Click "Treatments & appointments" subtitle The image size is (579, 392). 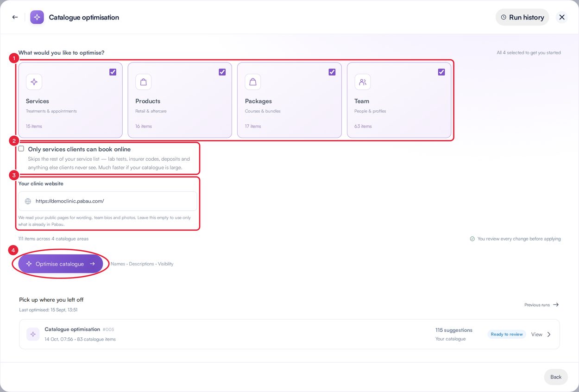pos(51,111)
